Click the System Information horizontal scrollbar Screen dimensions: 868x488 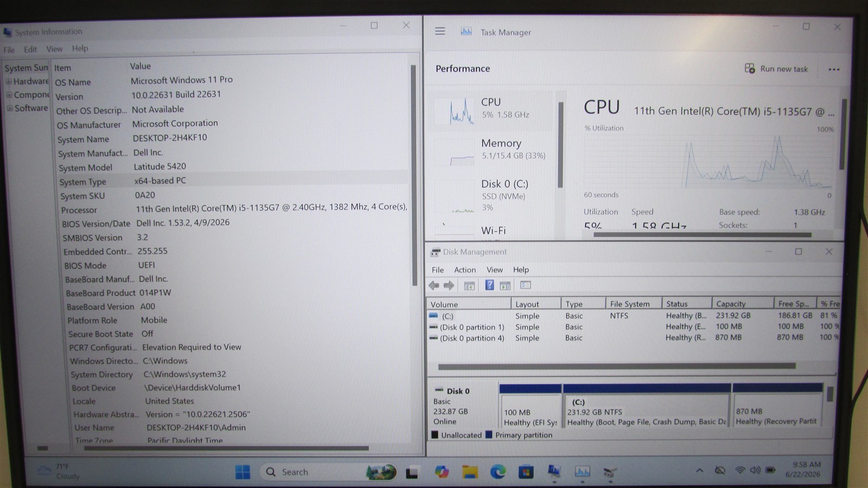[226, 448]
